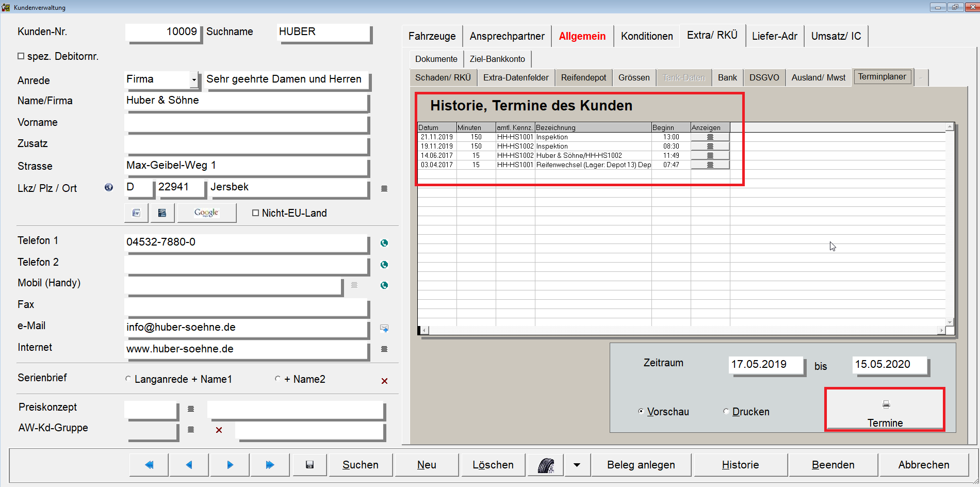Open dropdown arrow next to tire button
This screenshot has height=487, width=980.
point(577,465)
